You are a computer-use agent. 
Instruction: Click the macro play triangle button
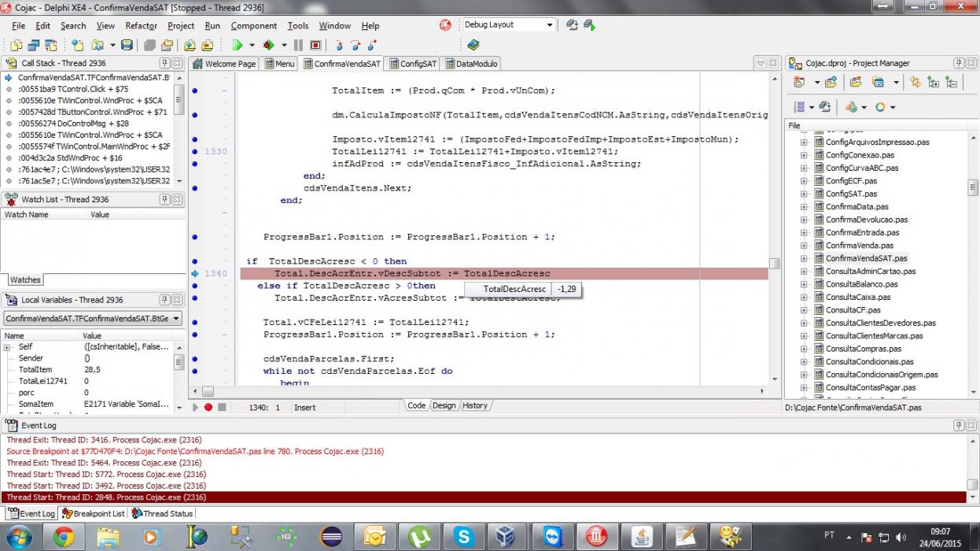(x=196, y=407)
